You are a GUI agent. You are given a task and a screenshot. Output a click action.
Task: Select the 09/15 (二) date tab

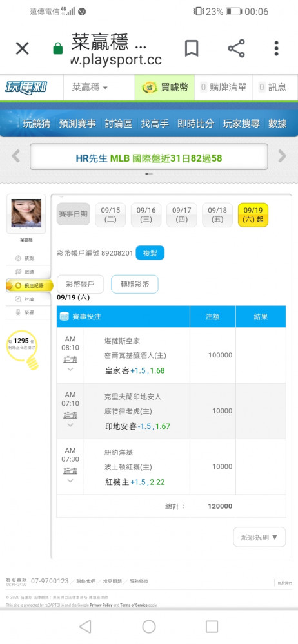(110, 215)
